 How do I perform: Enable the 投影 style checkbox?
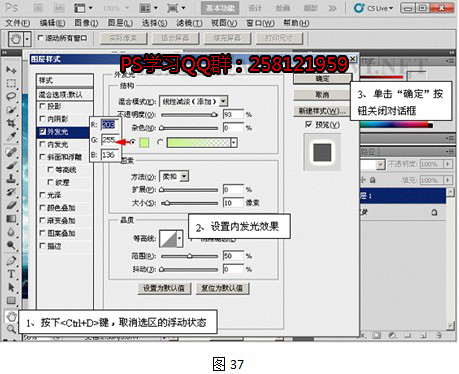(x=42, y=106)
